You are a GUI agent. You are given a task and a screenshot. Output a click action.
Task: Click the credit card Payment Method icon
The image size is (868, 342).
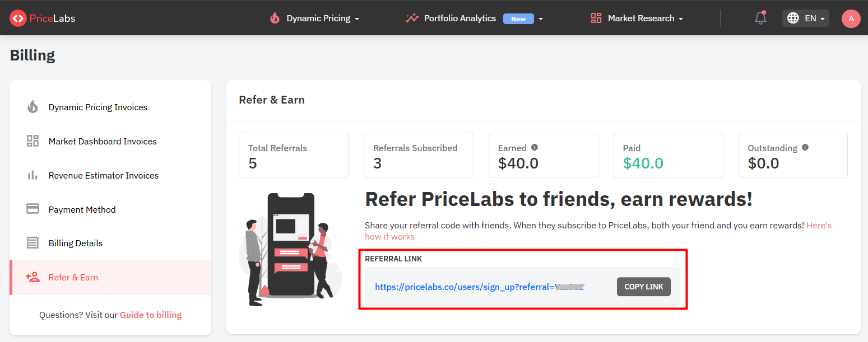click(33, 209)
